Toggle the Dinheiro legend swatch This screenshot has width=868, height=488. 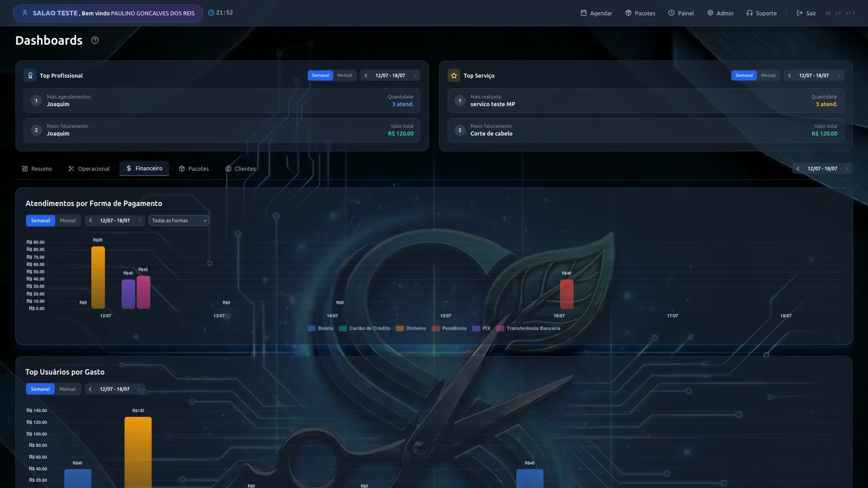[400, 328]
